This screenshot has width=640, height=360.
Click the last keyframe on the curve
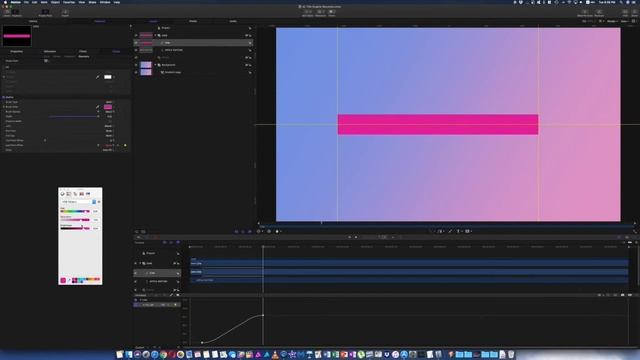pos(263,315)
